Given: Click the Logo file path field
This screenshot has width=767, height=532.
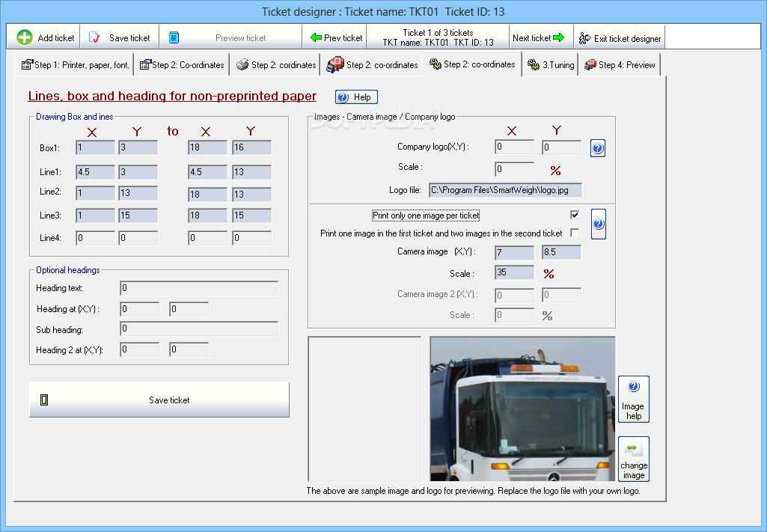Looking at the screenshot, I should [505, 190].
